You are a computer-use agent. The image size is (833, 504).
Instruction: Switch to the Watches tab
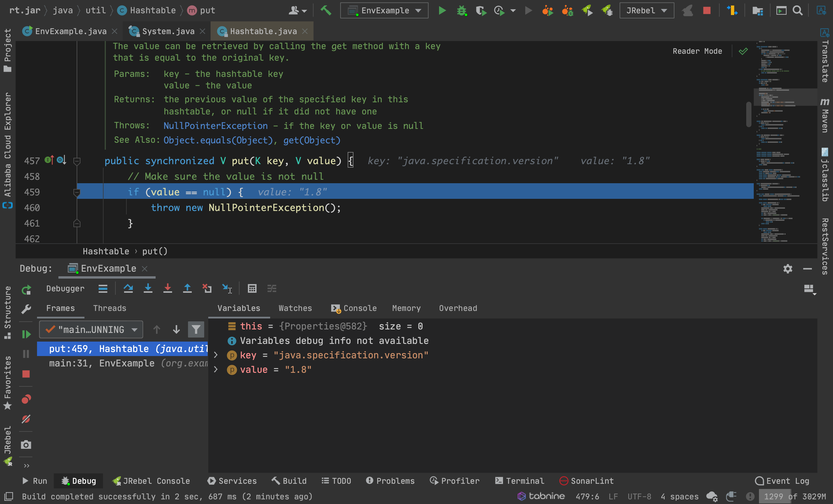pyautogui.click(x=295, y=308)
